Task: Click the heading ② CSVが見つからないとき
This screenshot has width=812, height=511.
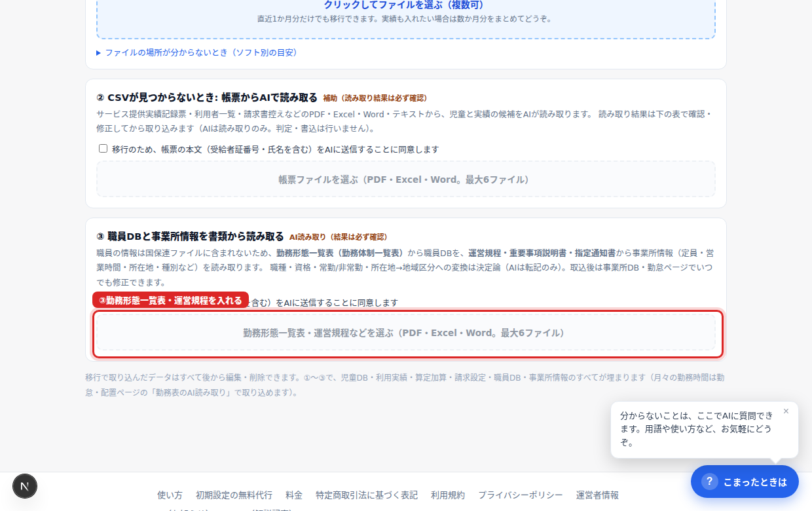Action: point(207,98)
